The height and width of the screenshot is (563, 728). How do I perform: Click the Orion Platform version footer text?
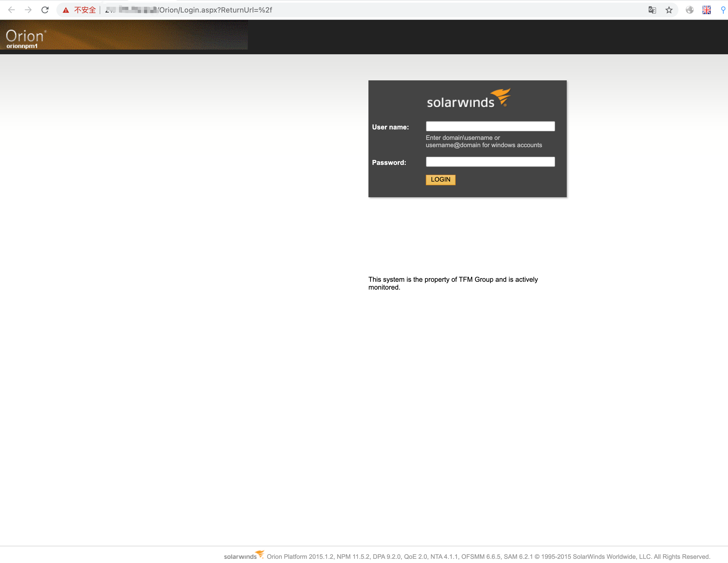point(489,557)
